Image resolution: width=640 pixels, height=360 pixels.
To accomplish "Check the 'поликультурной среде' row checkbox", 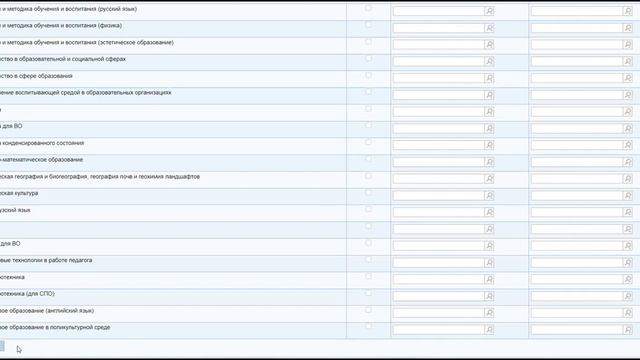I will point(368,327).
